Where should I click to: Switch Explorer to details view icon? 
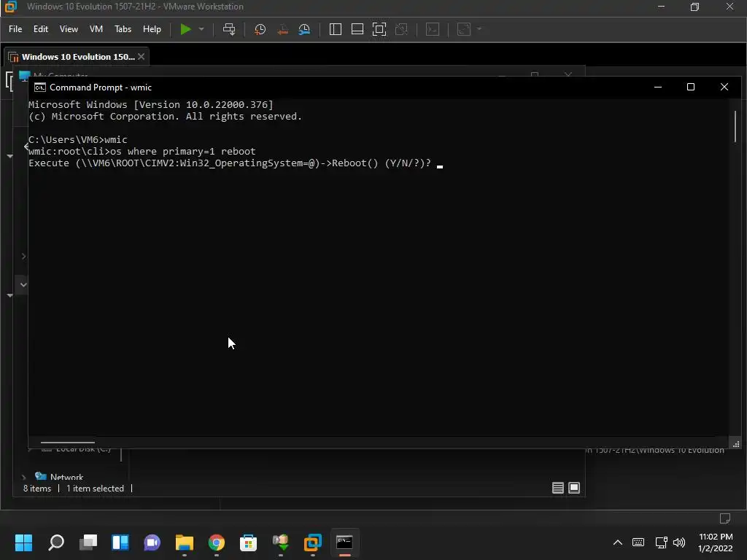(558, 488)
